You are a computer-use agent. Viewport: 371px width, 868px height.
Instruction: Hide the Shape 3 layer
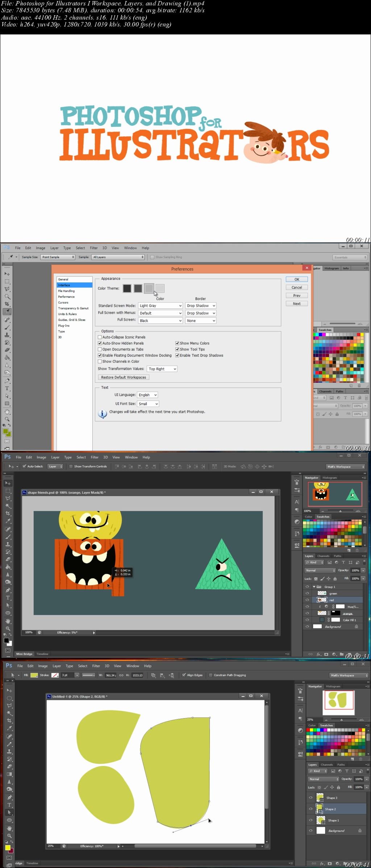pos(310,798)
